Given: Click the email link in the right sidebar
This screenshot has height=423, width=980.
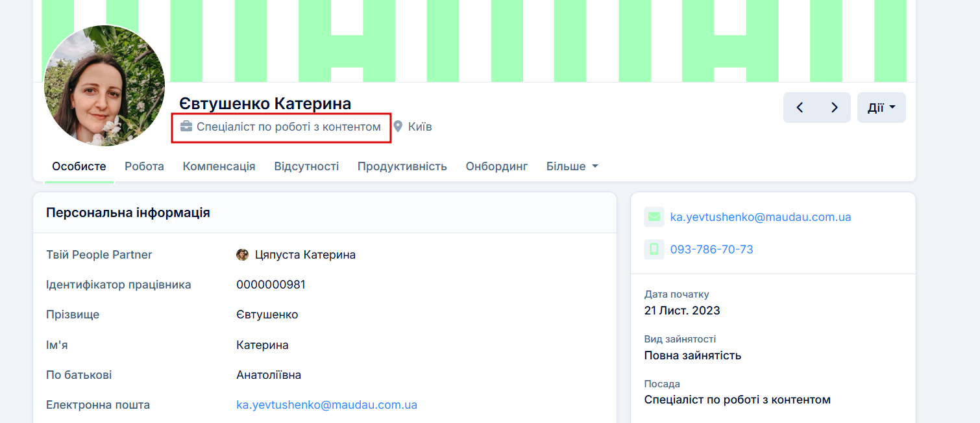Looking at the screenshot, I should click(761, 217).
